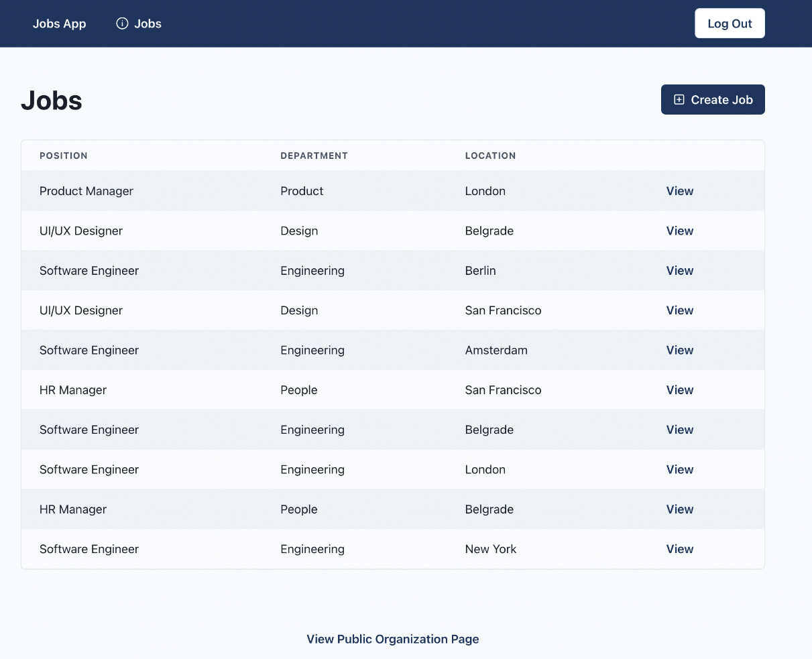The width and height of the screenshot is (812, 659).
Task: View the Software Engineer job in London
Action: coord(679,469)
